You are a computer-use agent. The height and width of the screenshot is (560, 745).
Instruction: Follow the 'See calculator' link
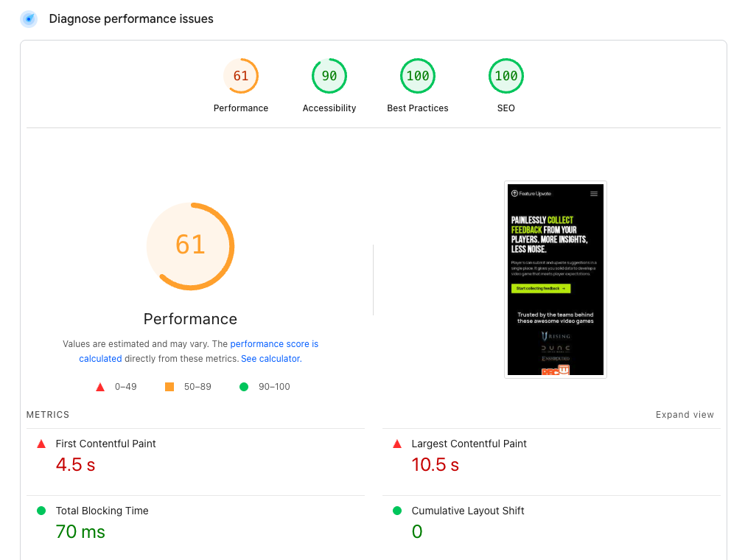pos(270,358)
